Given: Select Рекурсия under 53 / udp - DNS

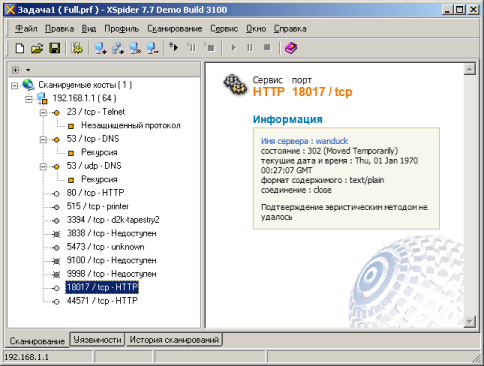Looking at the screenshot, I should [x=99, y=180].
